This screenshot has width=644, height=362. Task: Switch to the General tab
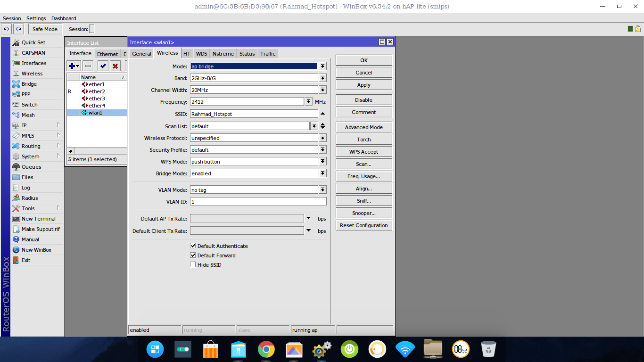(x=141, y=54)
